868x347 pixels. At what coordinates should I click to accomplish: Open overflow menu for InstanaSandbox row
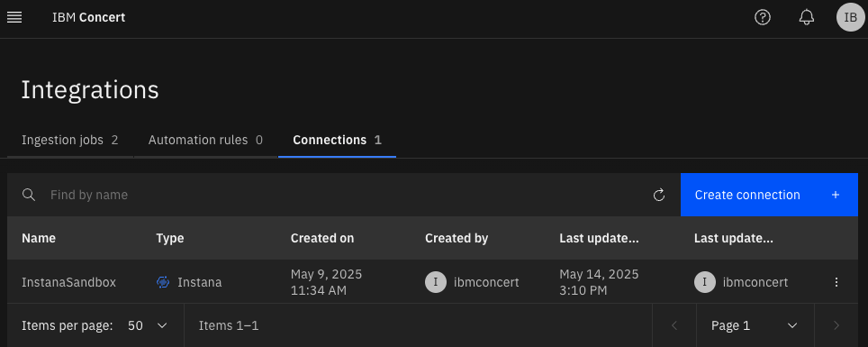coord(836,282)
